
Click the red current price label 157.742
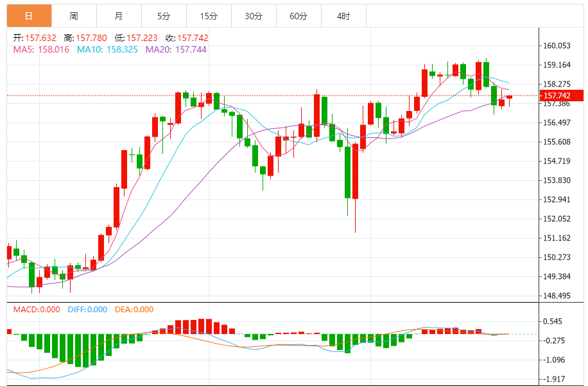click(562, 96)
